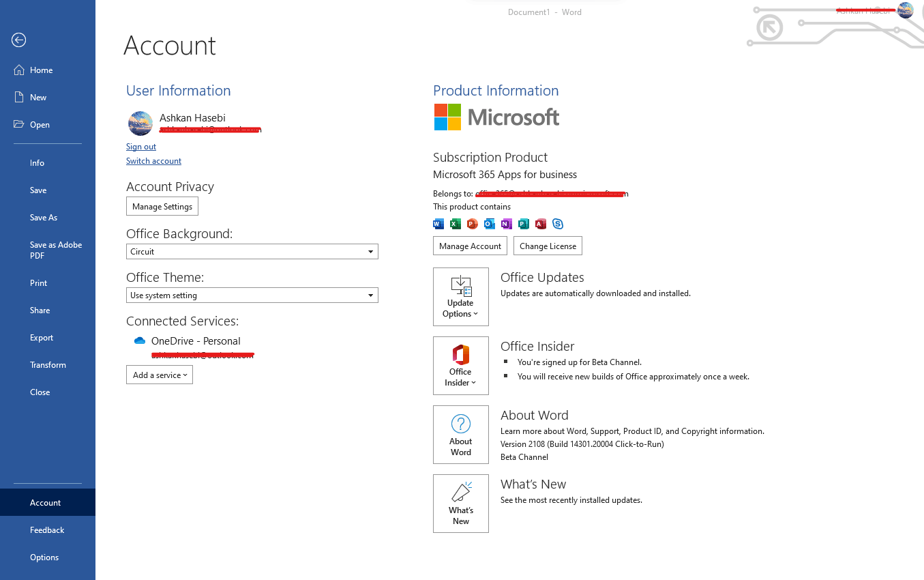
Task: Click 'You're signed up for Beta Channel' text
Action: (x=580, y=362)
